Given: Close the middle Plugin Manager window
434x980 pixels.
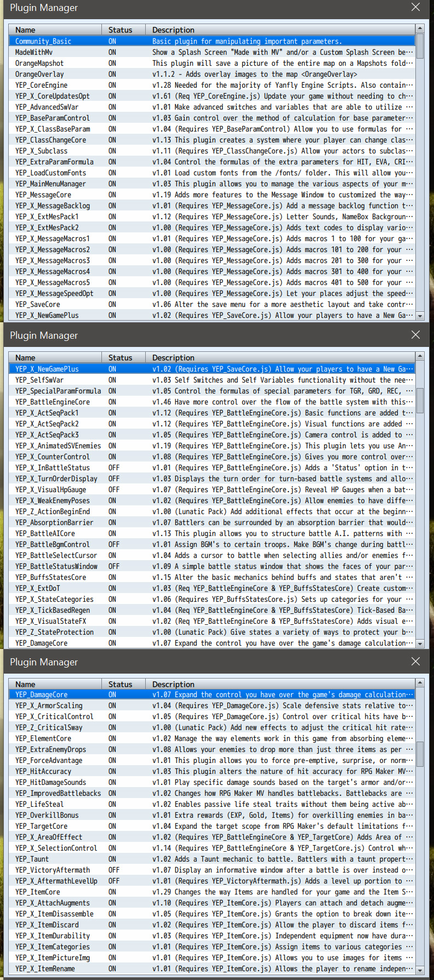Looking at the screenshot, I should 416,335.
